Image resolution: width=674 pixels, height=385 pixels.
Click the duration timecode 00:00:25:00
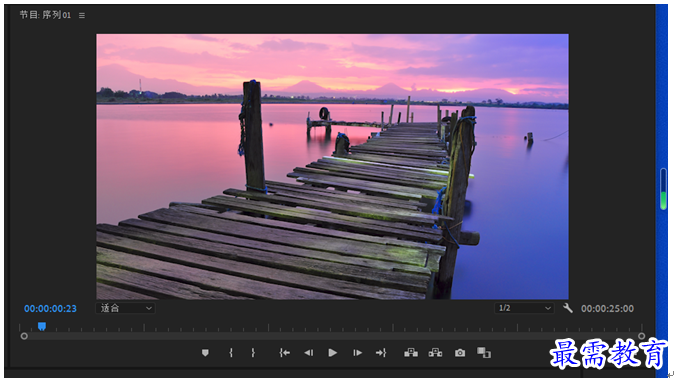tap(607, 309)
